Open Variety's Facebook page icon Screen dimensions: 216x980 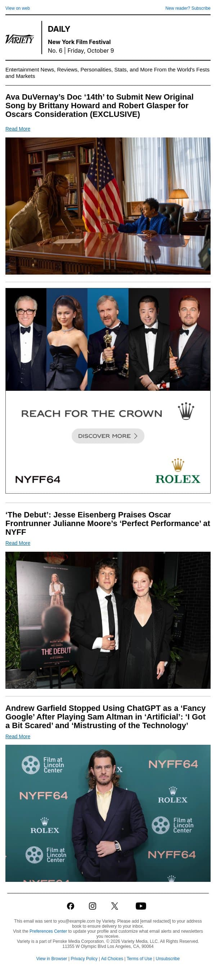click(71, 906)
